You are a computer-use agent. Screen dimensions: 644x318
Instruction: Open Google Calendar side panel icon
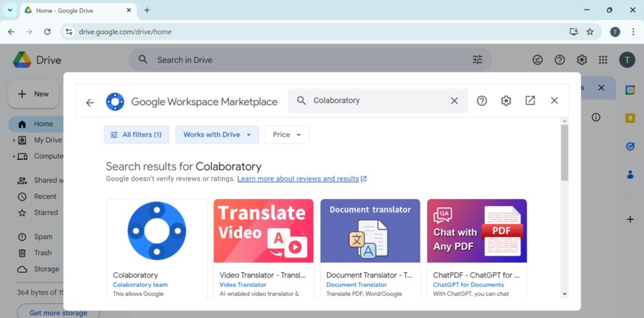tap(630, 90)
